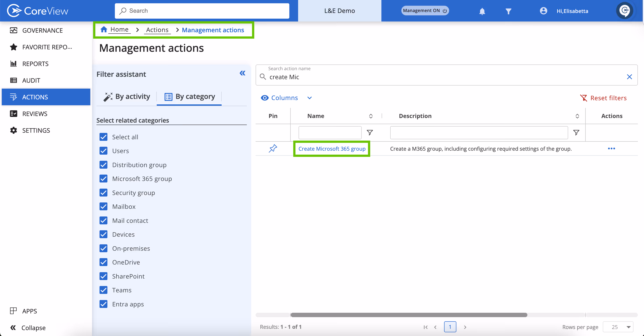644x336 pixels.
Task: Open the notifications bell
Action: [x=482, y=11]
